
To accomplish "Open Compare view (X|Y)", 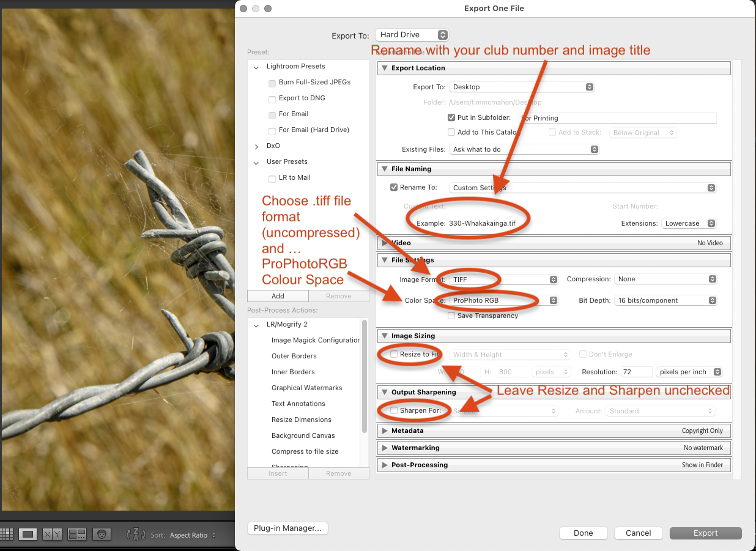I will tap(52, 534).
